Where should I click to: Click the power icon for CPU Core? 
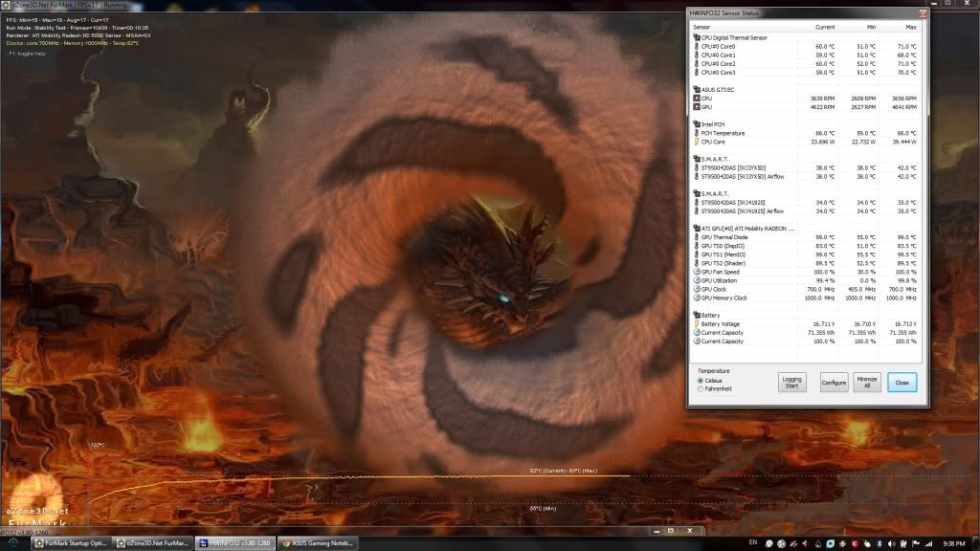697,142
